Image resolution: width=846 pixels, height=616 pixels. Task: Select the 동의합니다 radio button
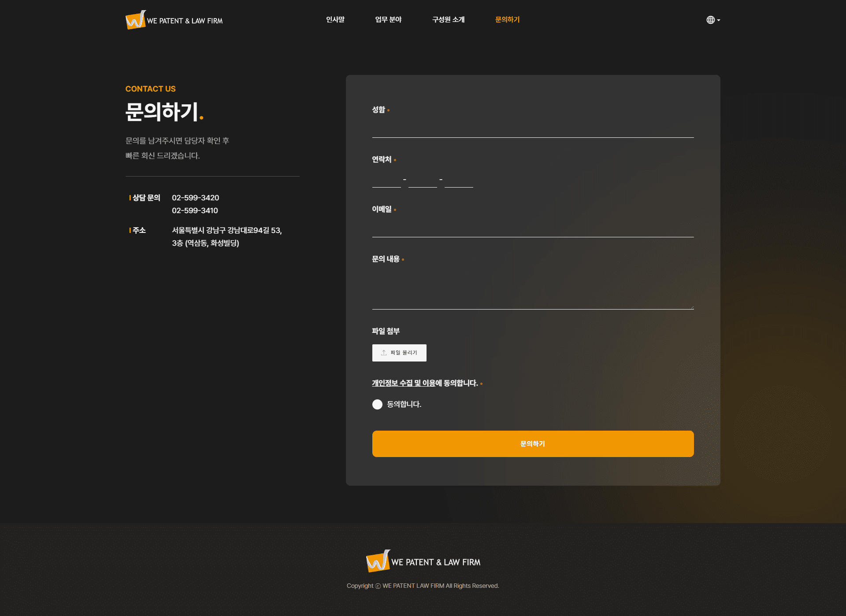(377, 404)
